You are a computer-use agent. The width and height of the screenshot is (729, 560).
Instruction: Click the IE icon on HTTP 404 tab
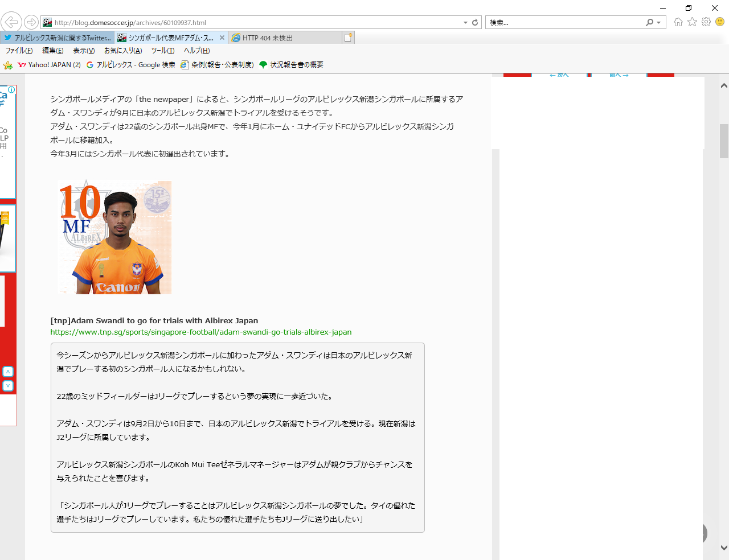236,38
